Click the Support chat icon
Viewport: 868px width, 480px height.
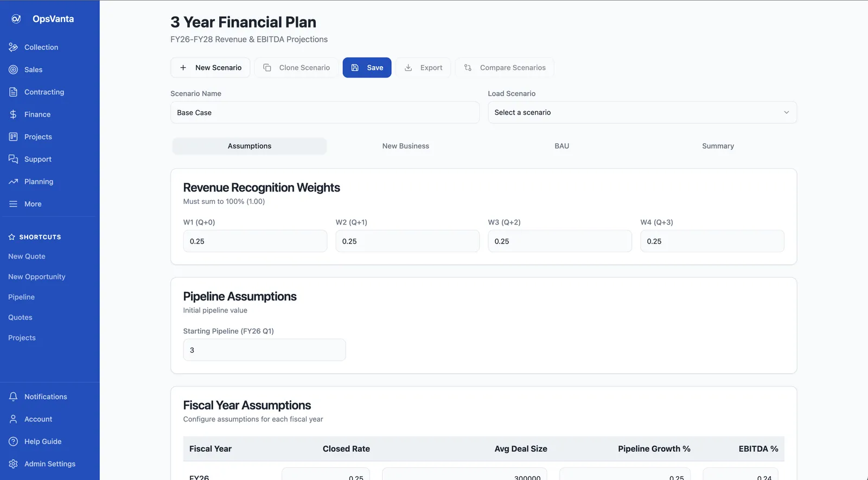coord(14,159)
